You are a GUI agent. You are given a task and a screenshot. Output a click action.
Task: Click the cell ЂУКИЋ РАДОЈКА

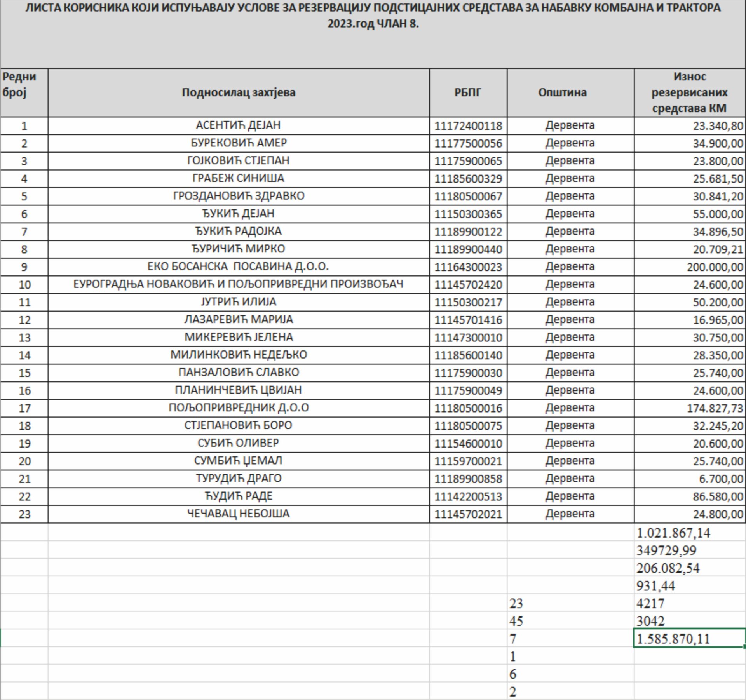pyautogui.click(x=239, y=232)
